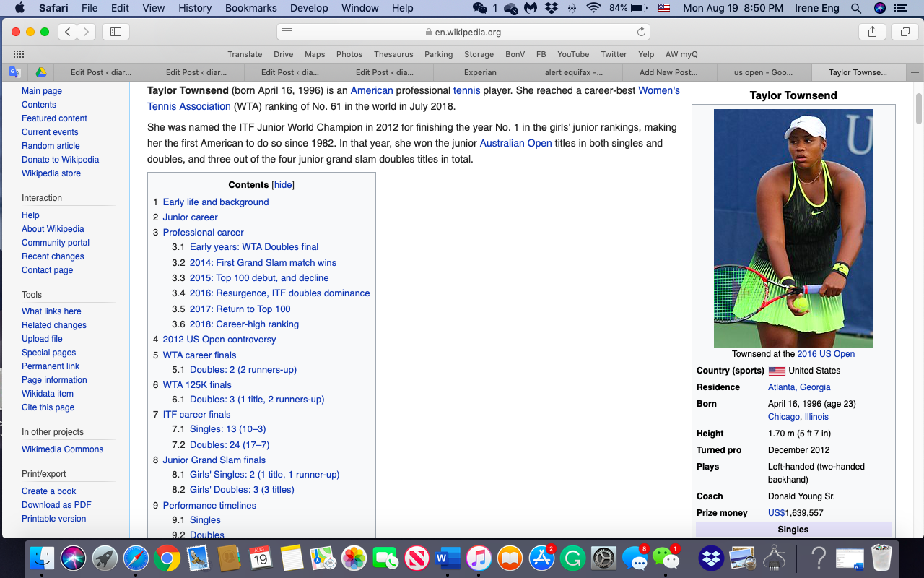Hide the Wikipedia contents table
Image resolution: width=924 pixels, height=578 pixels.
pyautogui.click(x=283, y=185)
